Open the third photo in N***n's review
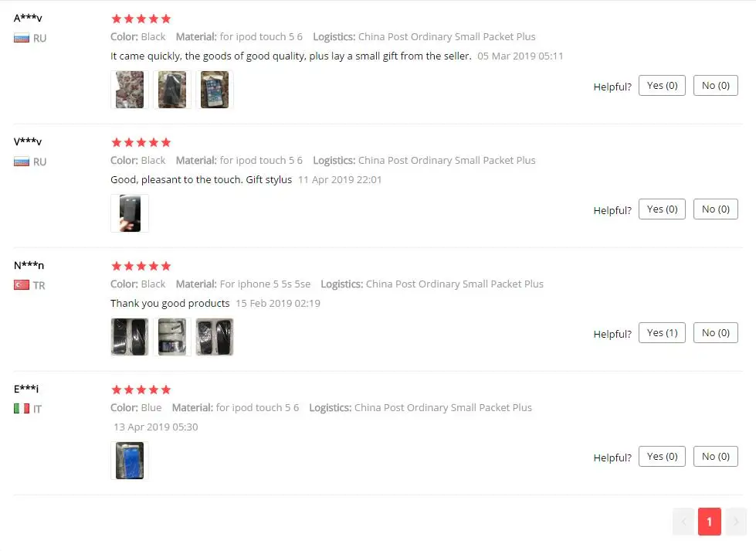 click(x=215, y=337)
